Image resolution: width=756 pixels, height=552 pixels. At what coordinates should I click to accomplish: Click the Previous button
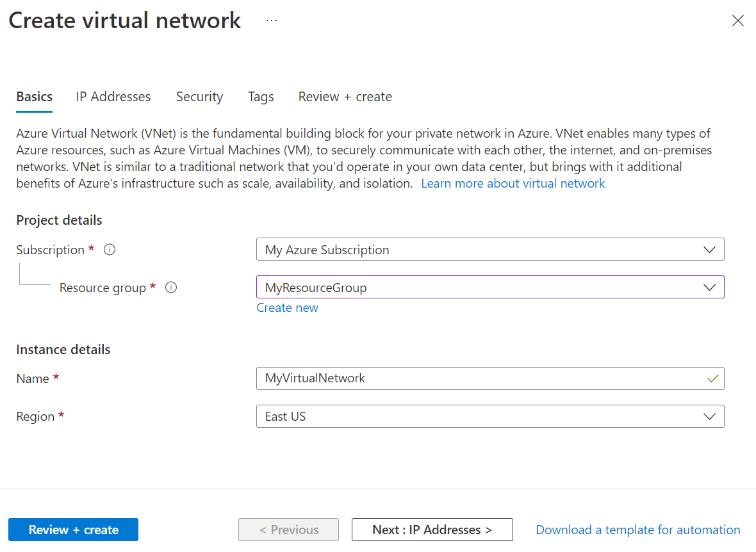pos(288,530)
